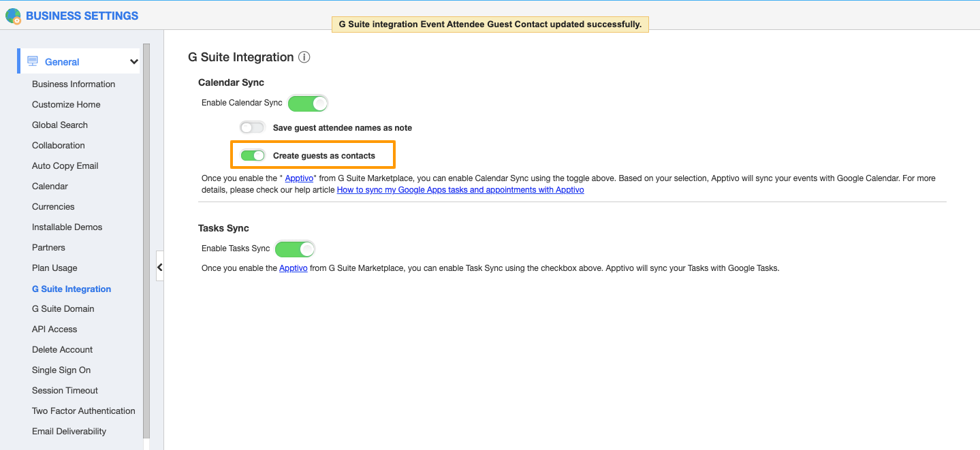980x450 pixels.
Task: Collapse the General section chevron
Action: point(133,62)
